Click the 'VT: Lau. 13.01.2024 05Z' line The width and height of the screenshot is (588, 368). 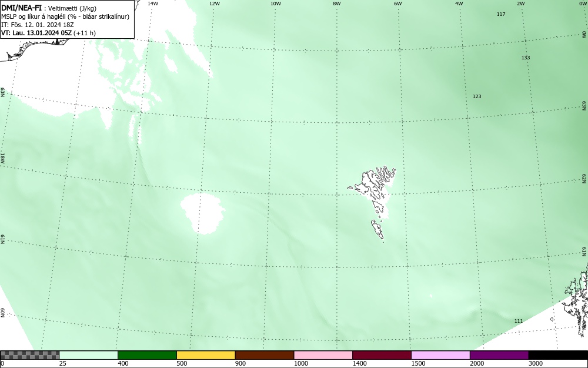48,33
